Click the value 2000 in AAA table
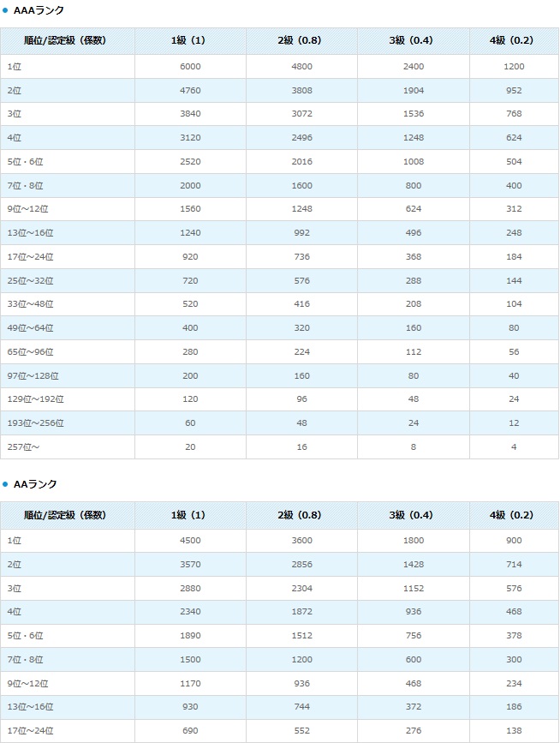 coord(190,186)
